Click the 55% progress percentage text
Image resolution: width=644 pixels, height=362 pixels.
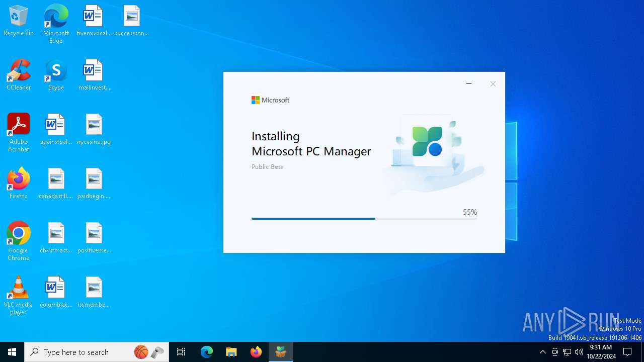click(x=470, y=212)
